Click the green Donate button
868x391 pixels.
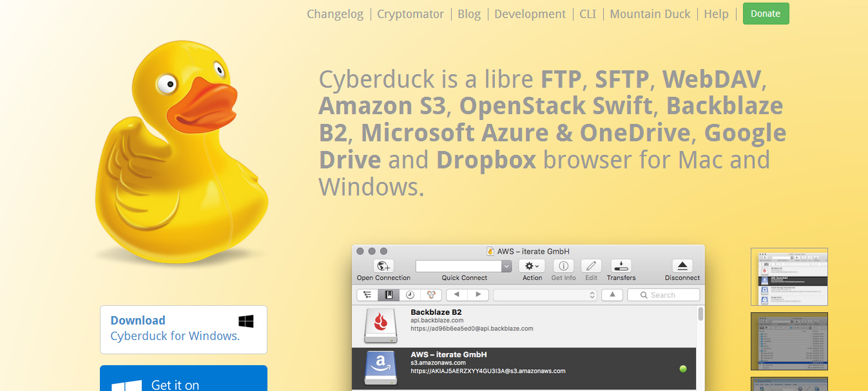click(x=766, y=14)
